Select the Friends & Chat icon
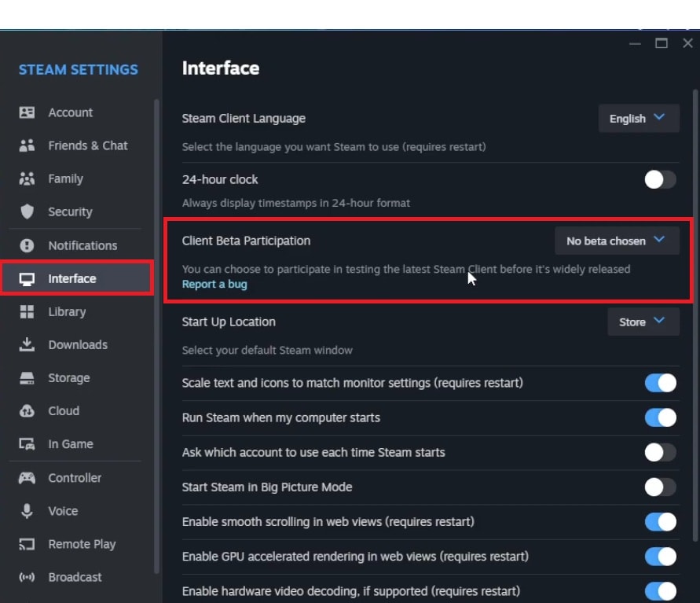Viewport: 700px width, 603px height. 27,145
